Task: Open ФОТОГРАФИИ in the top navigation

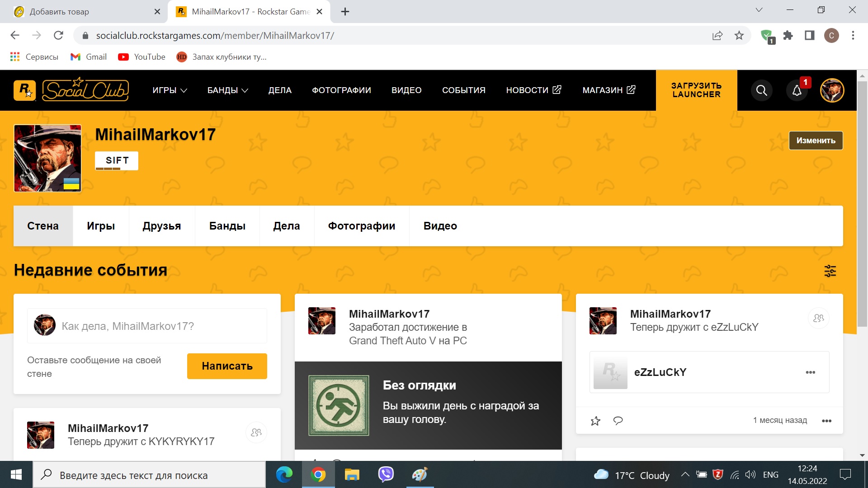Action: tap(341, 90)
